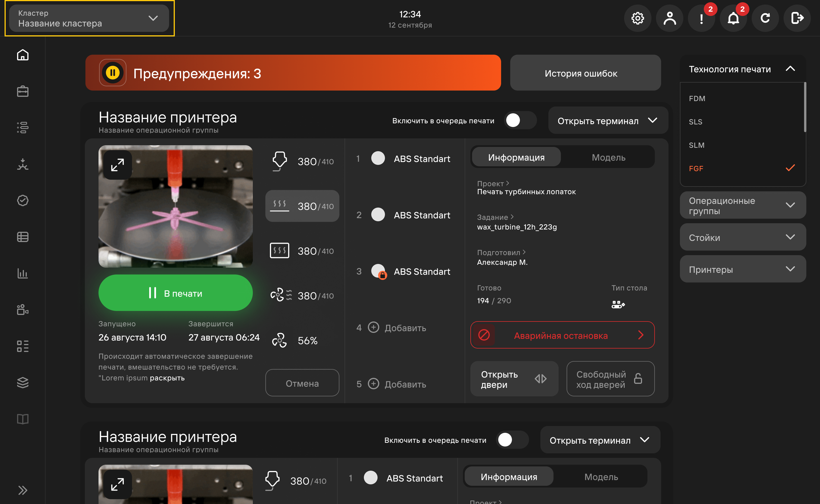This screenshot has width=820, height=504.
Task: Click the Аварийная остановка button
Action: pyautogui.click(x=562, y=335)
